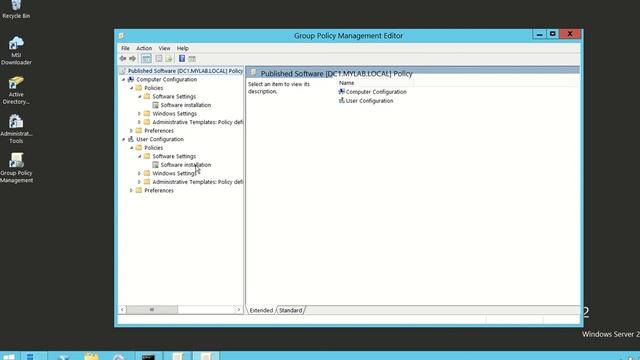Expand Administrative Templates under Computer Configuration

(x=140, y=122)
